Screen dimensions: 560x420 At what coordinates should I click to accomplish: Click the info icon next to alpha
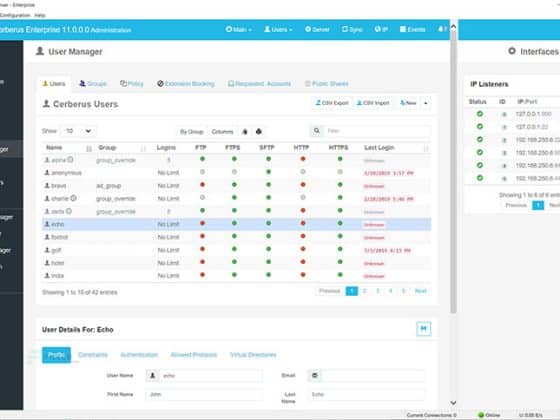[71, 160]
